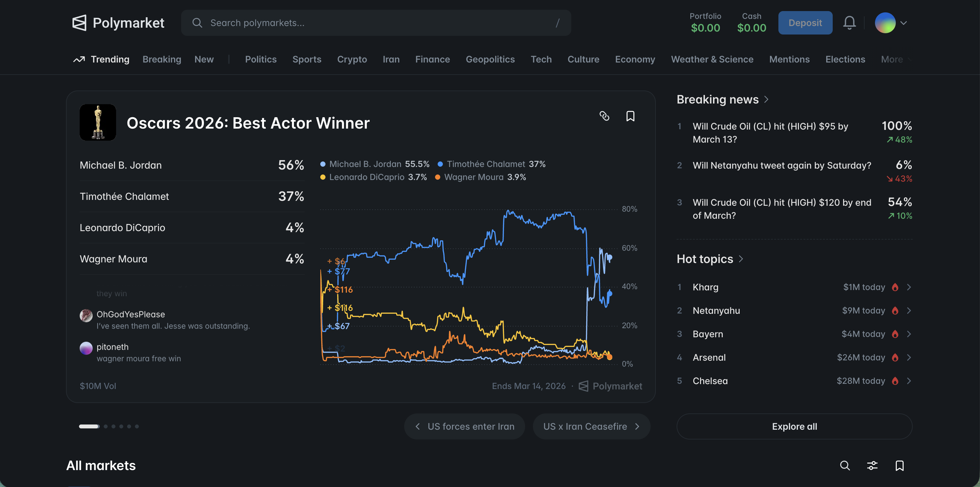Expand the Breaking news section chevron
Screen dimensions: 980x487
[x=767, y=99]
